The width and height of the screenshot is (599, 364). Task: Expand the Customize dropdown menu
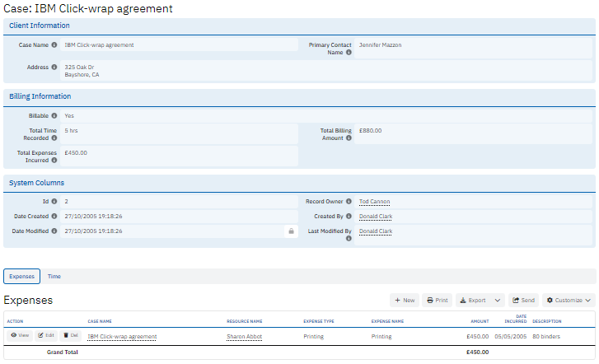(569, 301)
